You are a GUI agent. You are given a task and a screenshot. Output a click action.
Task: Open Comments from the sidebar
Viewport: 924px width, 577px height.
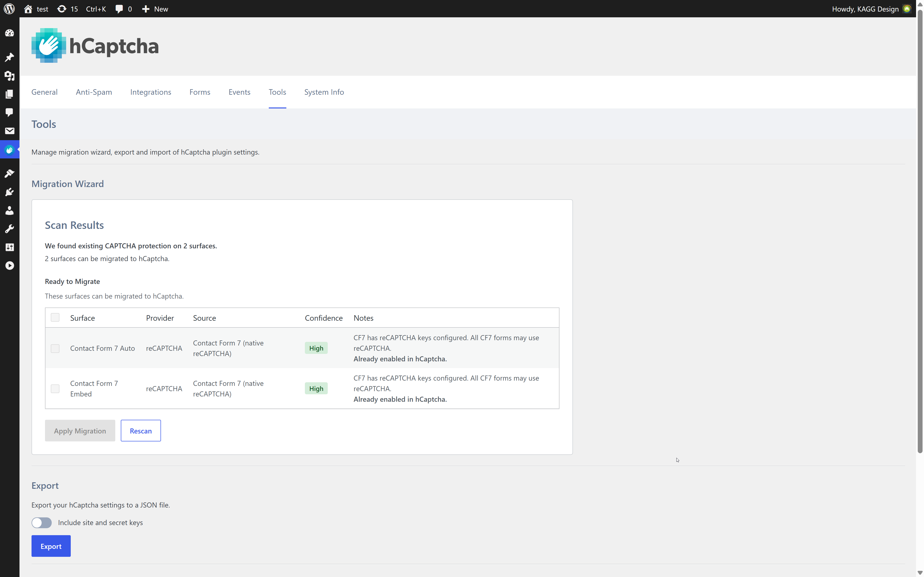click(10, 112)
